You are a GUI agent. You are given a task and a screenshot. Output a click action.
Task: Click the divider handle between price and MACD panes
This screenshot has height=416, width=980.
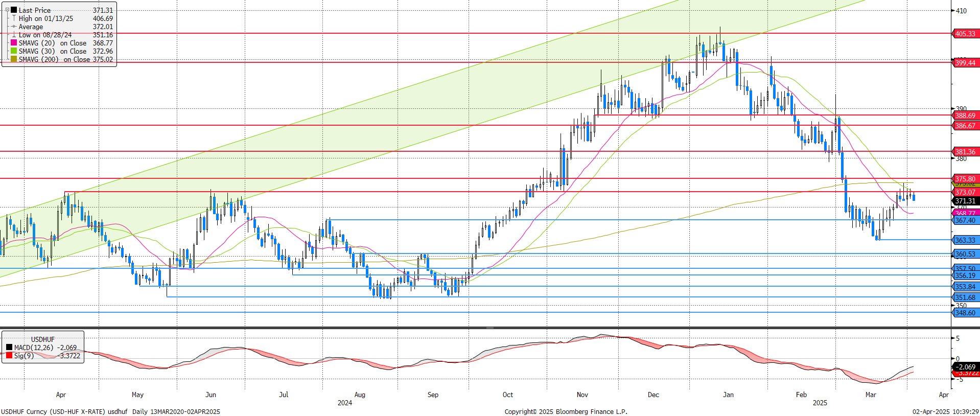(x=489, y=328)
